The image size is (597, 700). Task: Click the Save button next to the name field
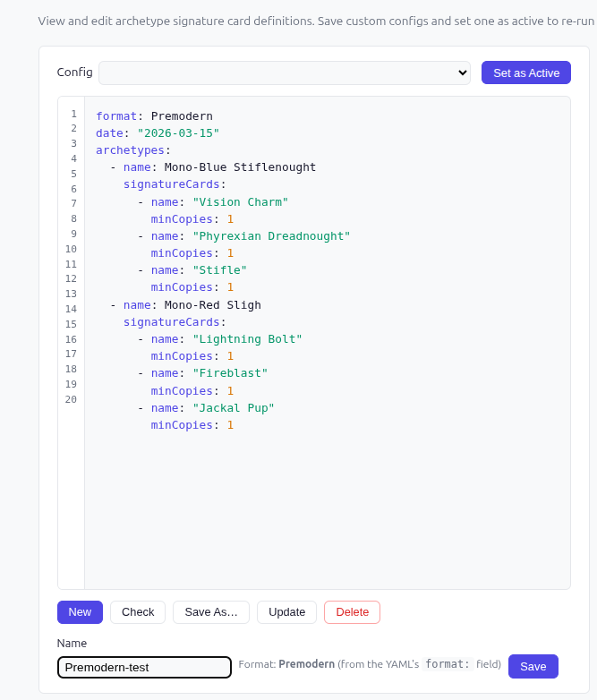click(533, 667)
